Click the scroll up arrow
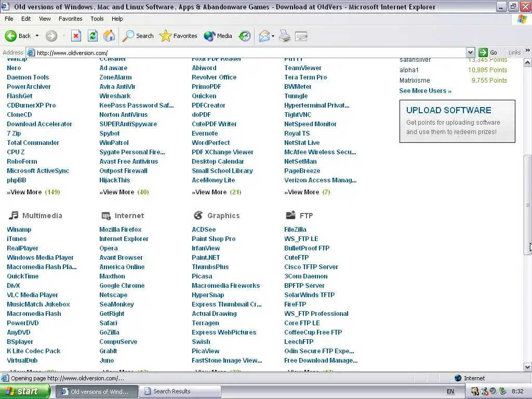 click(528, 62)
